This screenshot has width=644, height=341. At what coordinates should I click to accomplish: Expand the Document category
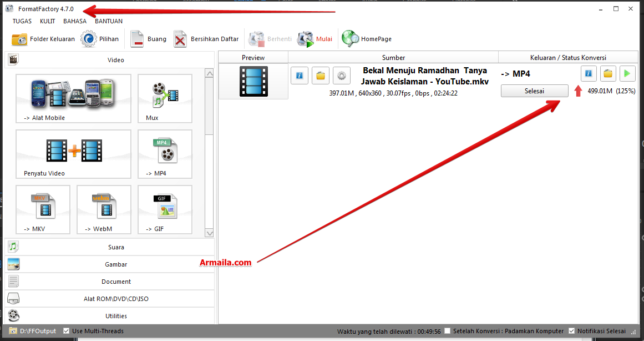[109, 282]
